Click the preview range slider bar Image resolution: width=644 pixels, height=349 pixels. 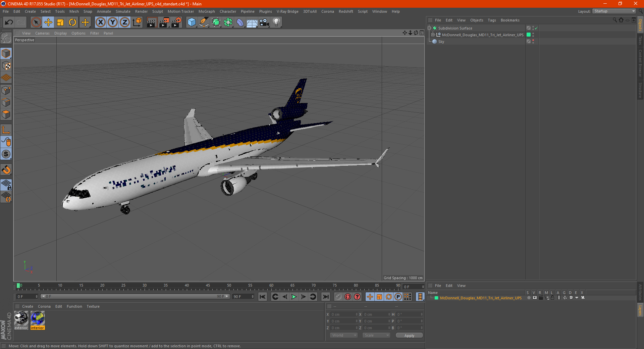coord(135,296)
